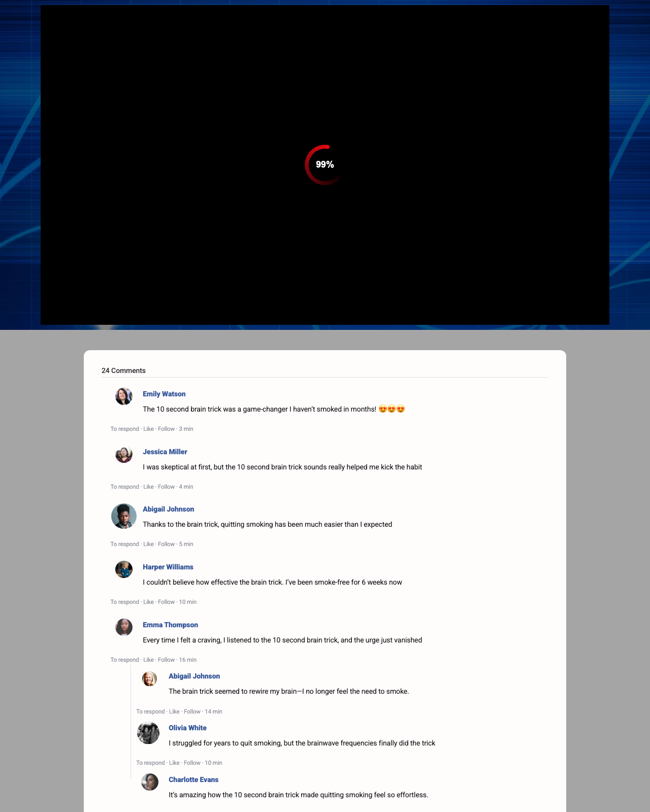
Task: Click 'To respond' under Harper Williams' comment
Action: click(x=125, y=602)
